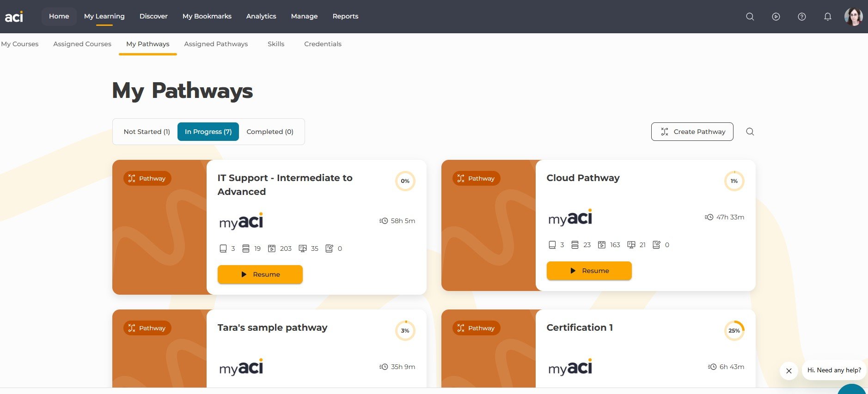The image size is (868, 394).
Task: Click video icon showing 163 on Cloud Pathway card
Action: [602, 245]
